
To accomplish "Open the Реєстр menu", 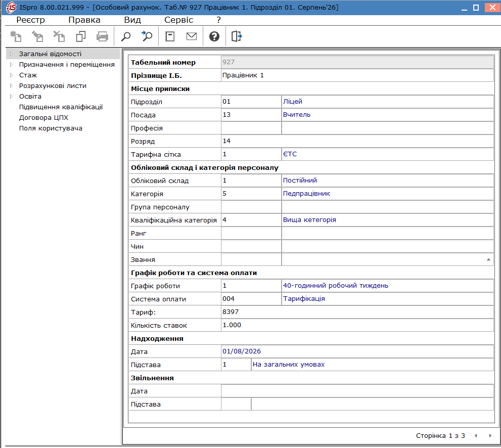I will tap(30, 20).
